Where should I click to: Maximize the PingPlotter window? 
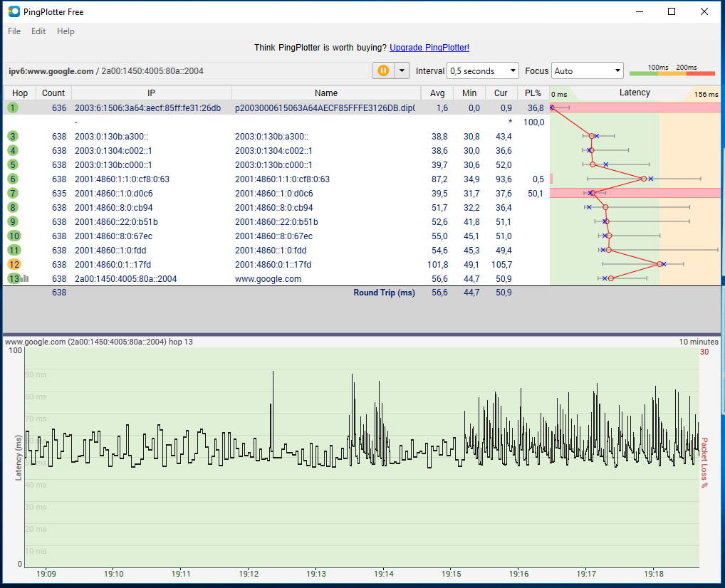click(672, 11)
